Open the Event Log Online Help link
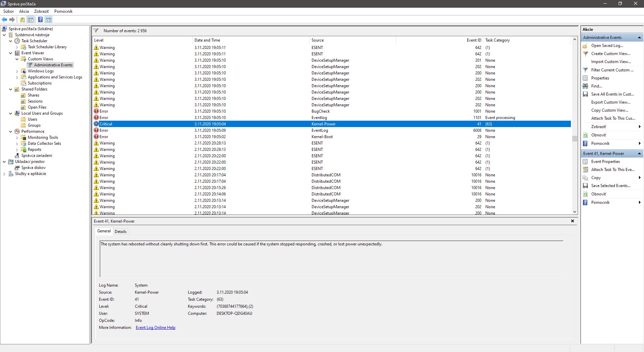Image resolution: width=644 pixels, height=352 pixels. pyautogui.click(x=155, y=328)
